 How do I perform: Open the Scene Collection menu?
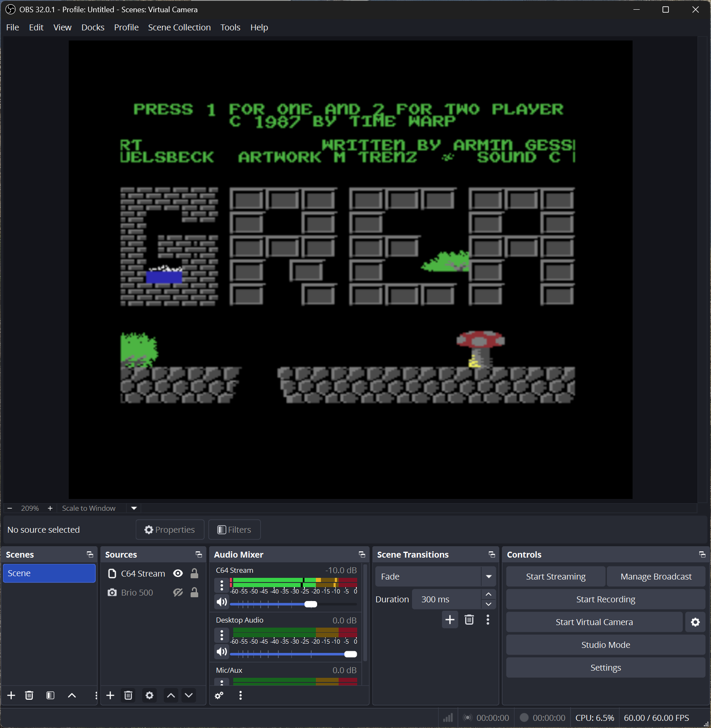(179, 27)
